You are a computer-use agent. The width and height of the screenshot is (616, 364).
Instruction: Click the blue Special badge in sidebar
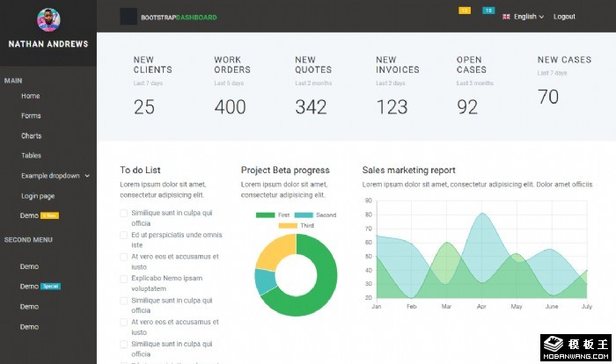click(51, 287)
